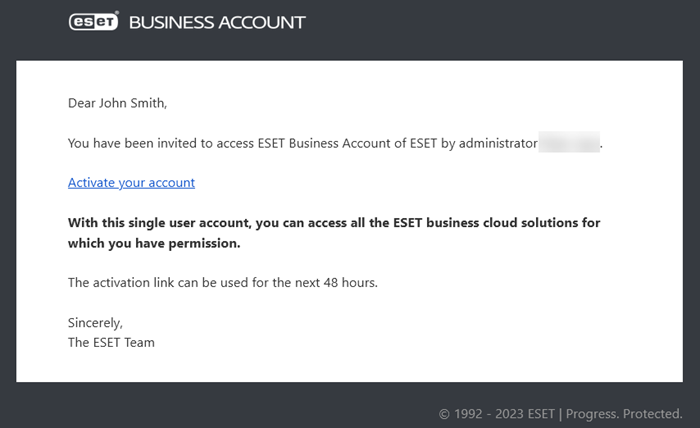Click the word 'account' in the activation link

(171, 183)
